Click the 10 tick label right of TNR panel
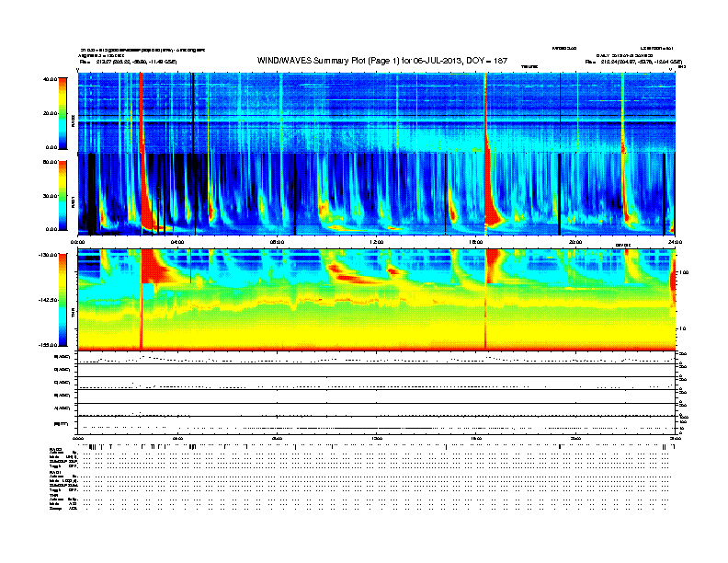Screen dimensions: 728x563 click(684, 329)
